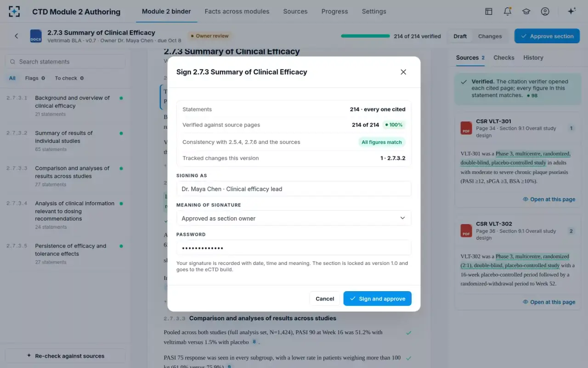Screen dimensions: 588x368
Task: Open CSR VLT-301 at this page link
Action: 549,199
